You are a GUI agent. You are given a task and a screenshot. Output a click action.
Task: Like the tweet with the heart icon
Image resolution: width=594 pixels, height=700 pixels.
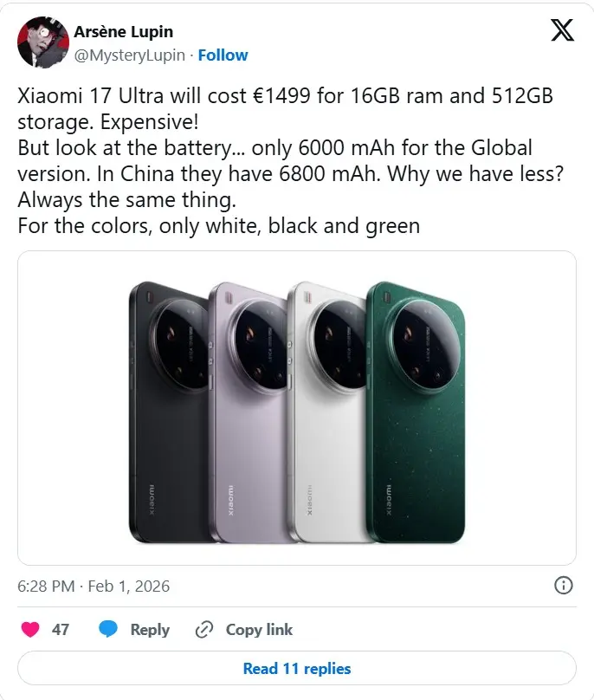[30, 630]
